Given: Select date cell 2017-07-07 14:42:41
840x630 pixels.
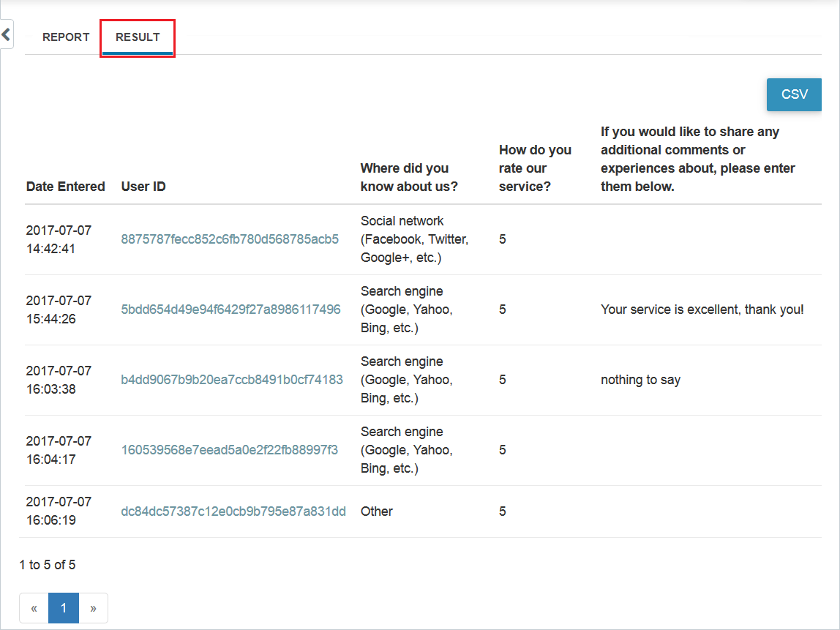Looking at the screenshot, I should 59,239.
